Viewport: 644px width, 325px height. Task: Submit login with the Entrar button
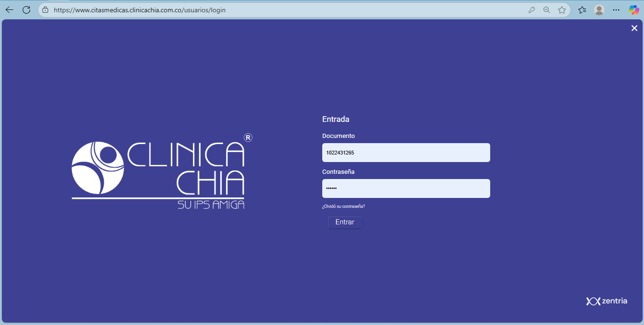(x=345, y=222)
